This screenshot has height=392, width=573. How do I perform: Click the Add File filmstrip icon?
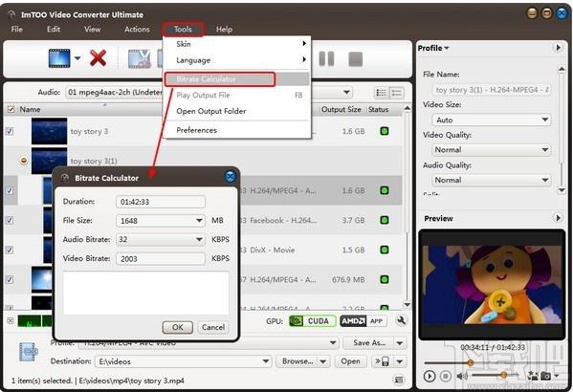pos(59,58)
